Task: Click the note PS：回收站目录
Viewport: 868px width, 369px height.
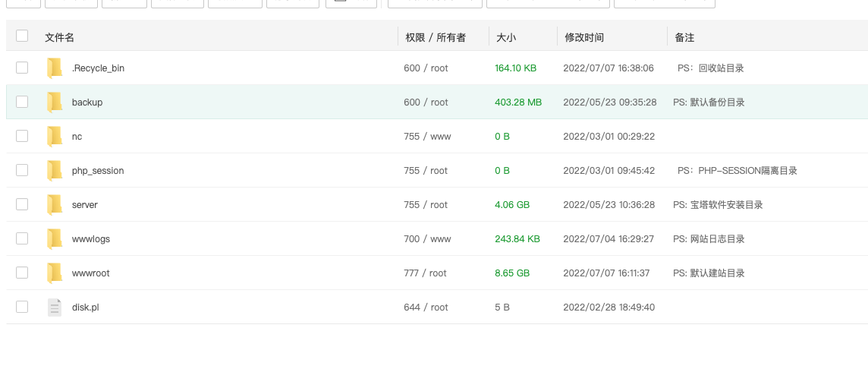Action: pyautogui.click(x=711, y=68)
